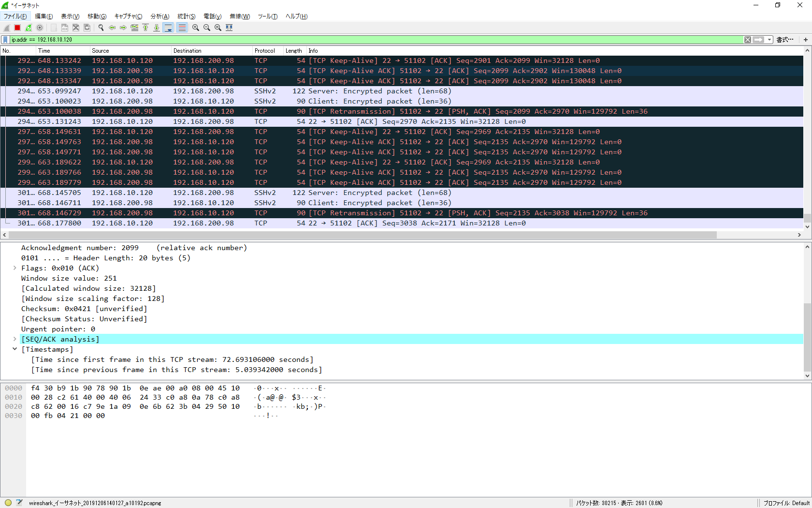Screen dimensions: 812x508
Task: Jump to the first packet
Action: click(145, 28)
